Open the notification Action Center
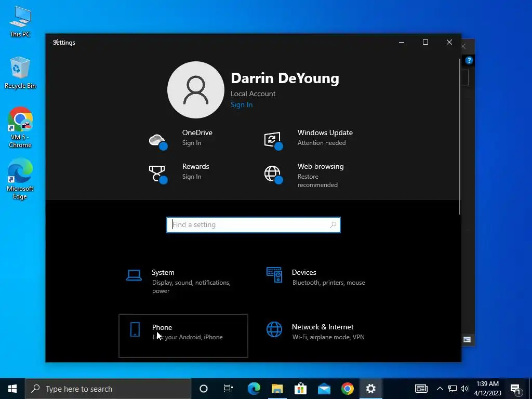 click(516, 389)
